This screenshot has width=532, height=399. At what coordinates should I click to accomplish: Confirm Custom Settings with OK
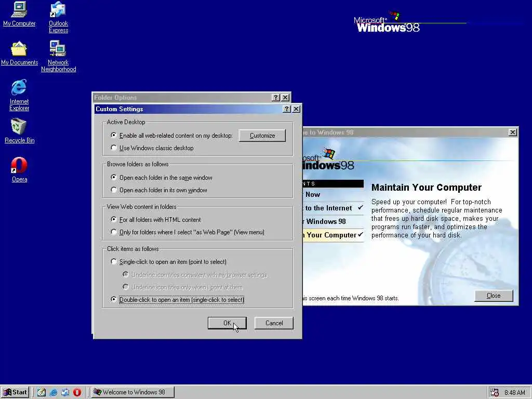click(227, 323)
